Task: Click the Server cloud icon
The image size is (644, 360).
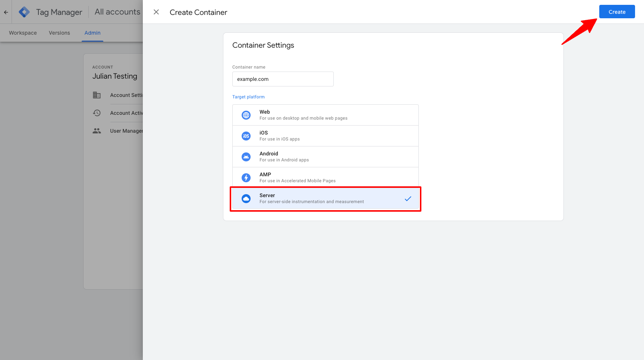Action: tap(246, 198)
